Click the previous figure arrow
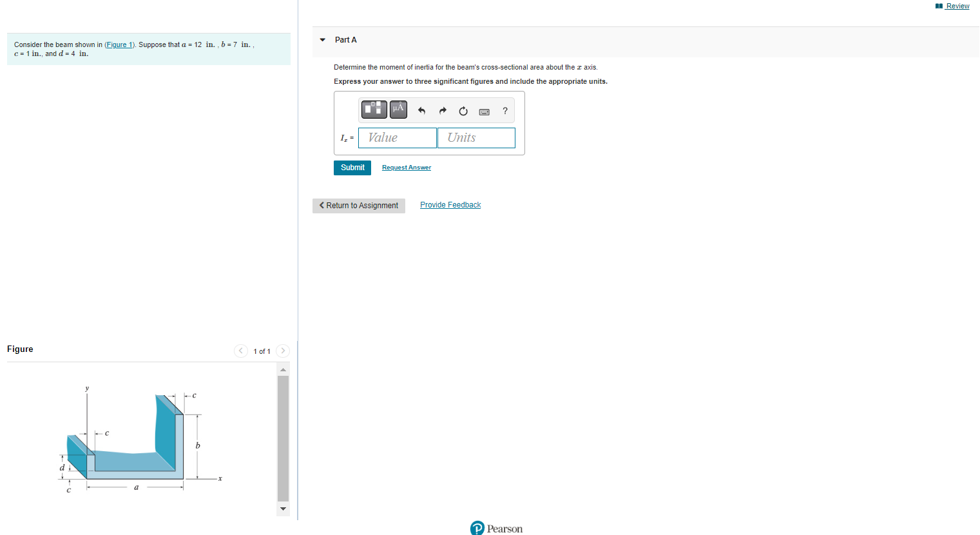This screenshot has height=535, width=980. 240,351
